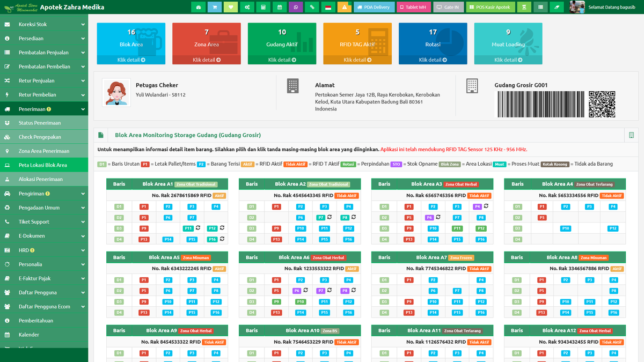Image resolution: width=644 pixels, height=362 pixels.
Task: Click the purple WhatsApp icon
Action: click(x=296, y=7)
